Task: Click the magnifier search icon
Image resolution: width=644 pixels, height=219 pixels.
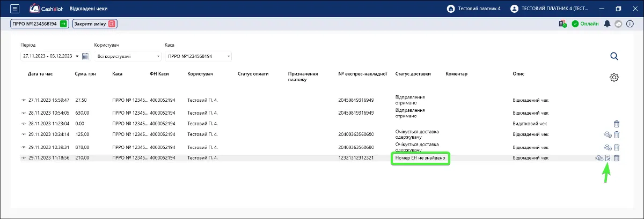Action: click(x=614, y=56)
